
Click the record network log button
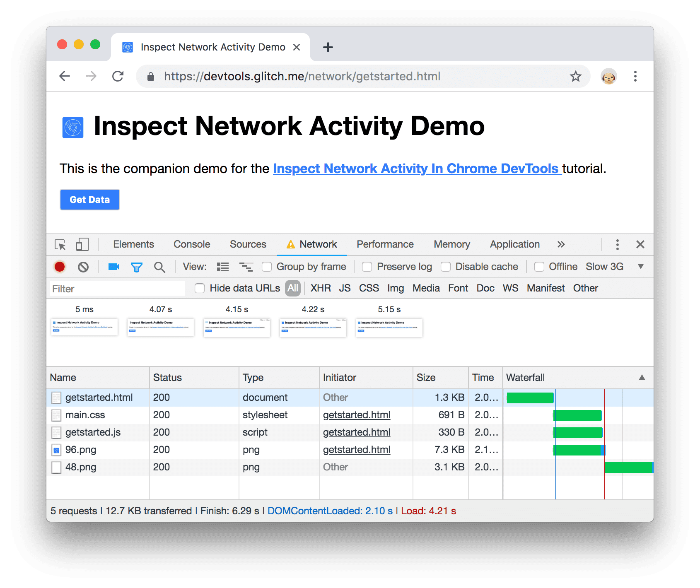click(x=60, y=267)
